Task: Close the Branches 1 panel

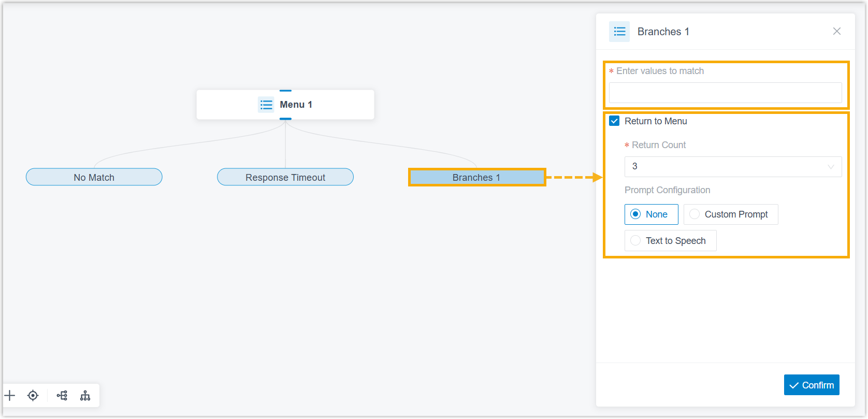Action: pyautogui.click(x=837, y=31)
